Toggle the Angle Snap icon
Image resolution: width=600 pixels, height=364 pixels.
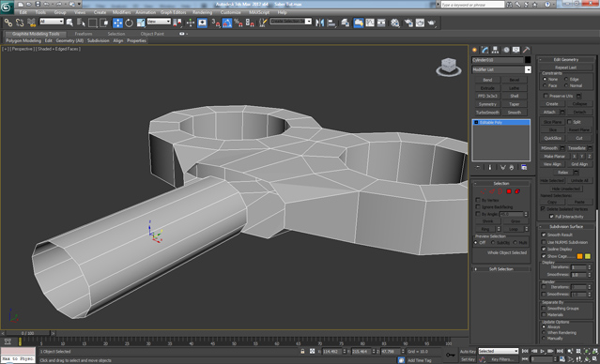pos(227,23)
